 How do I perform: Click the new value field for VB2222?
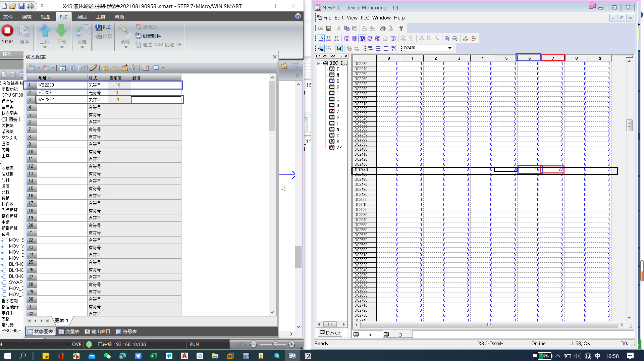tap(156, 100)
